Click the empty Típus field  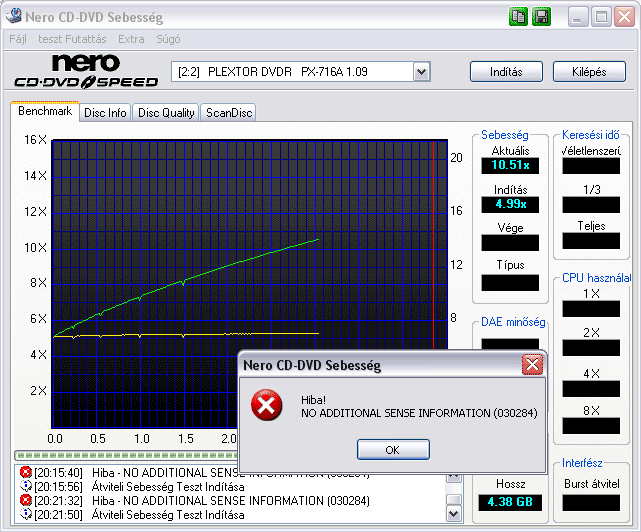click(x=510, y=283)
